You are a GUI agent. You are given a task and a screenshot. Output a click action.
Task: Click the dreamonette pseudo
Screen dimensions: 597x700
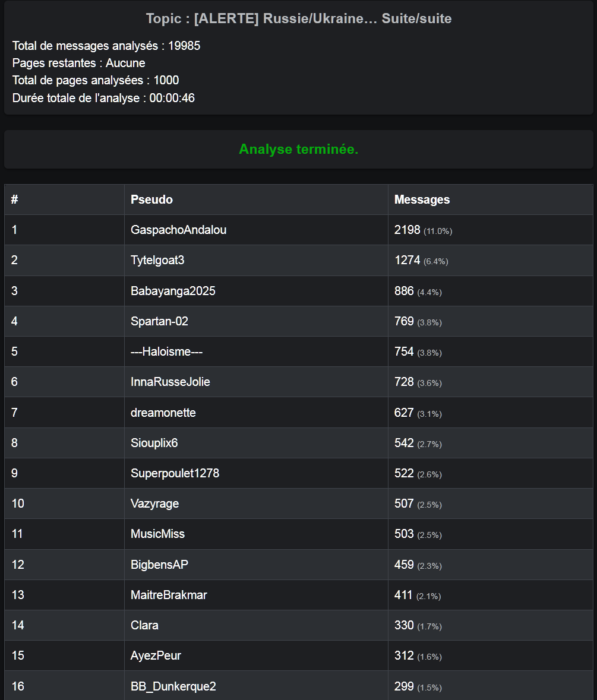click(x=163, y=413)
